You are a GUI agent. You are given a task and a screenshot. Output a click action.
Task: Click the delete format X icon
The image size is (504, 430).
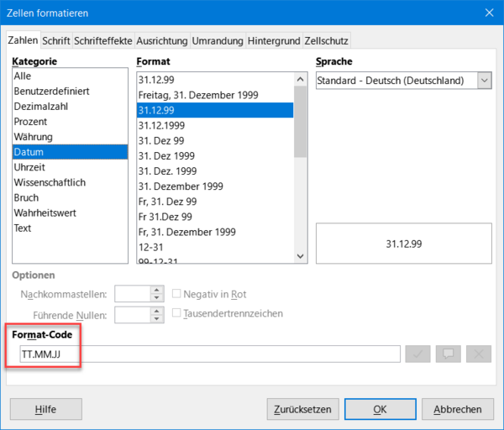478,354
